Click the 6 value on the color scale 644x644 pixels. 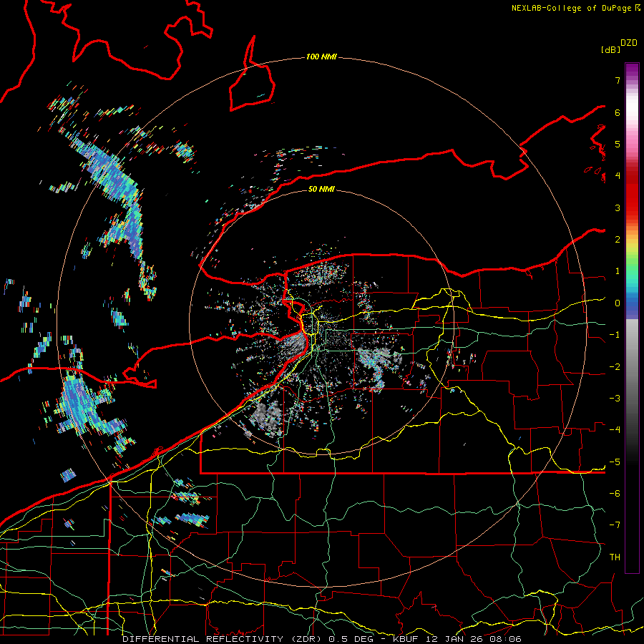pos(618,112)
